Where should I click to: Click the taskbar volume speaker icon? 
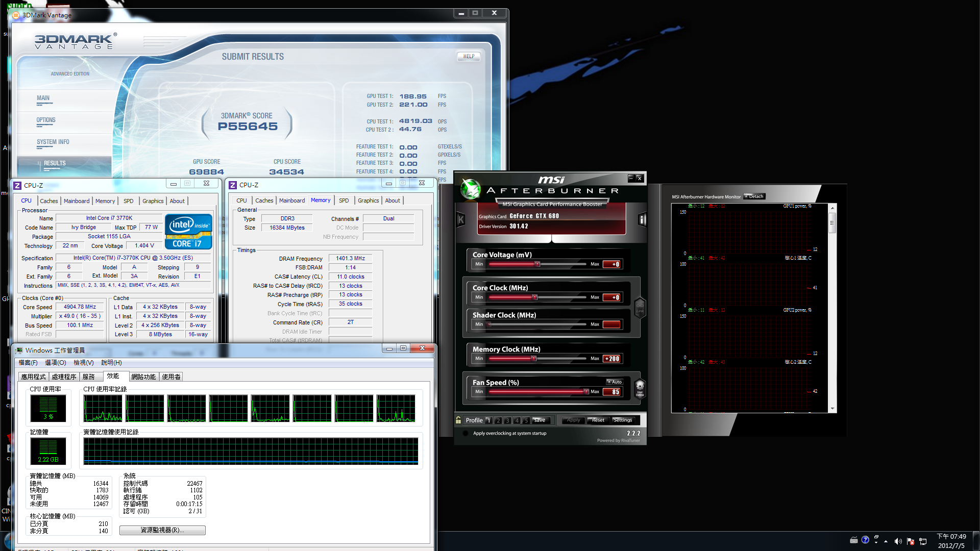898,541
